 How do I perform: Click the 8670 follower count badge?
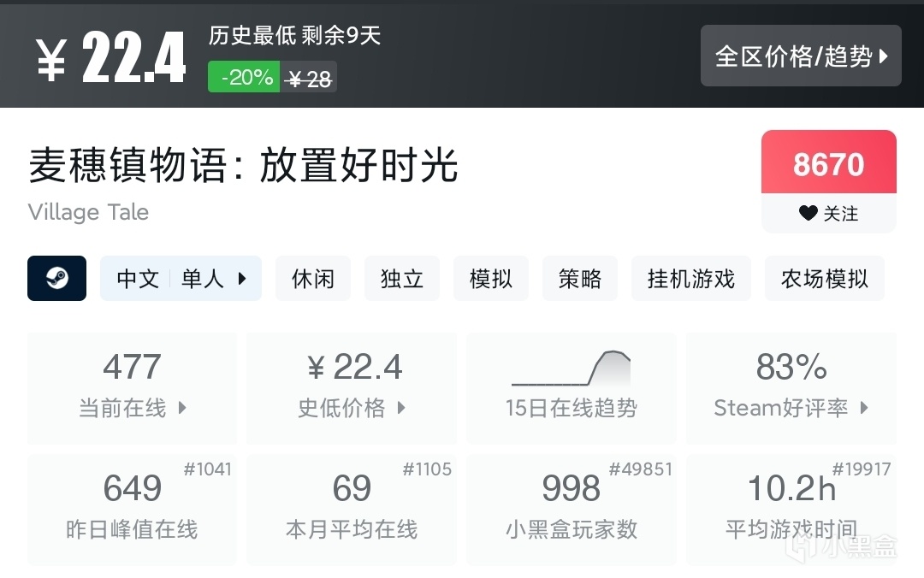pos(828,162)
